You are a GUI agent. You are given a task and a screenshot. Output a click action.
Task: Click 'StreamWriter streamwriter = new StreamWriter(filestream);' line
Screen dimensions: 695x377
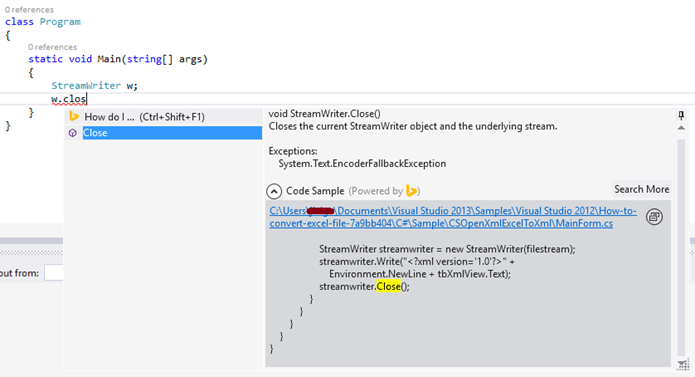click(447, 249)
